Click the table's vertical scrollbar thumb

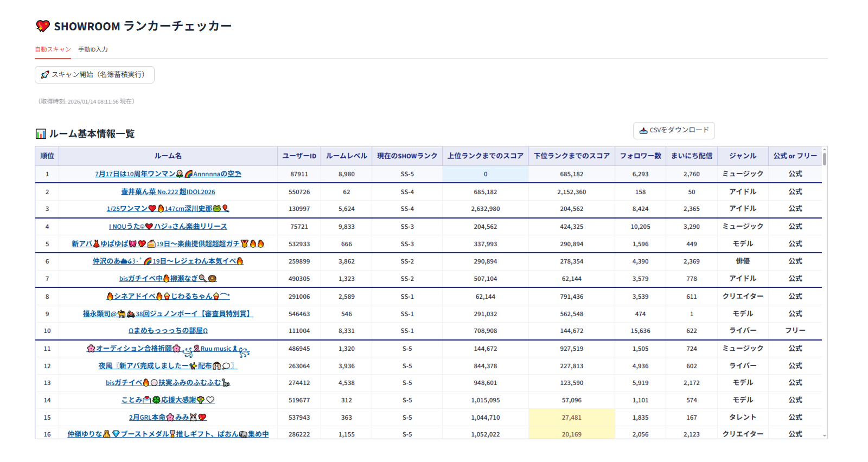(x=825, y=159)
